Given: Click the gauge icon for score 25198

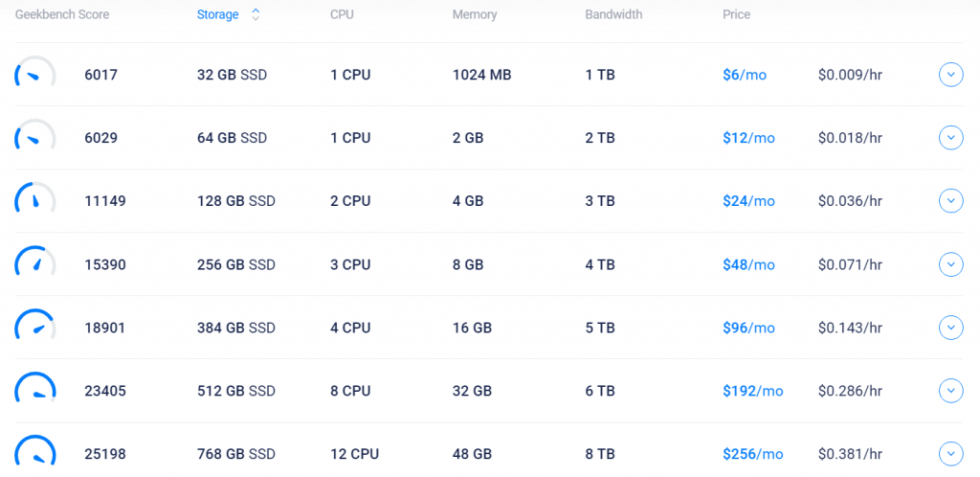Looking at the screenshot, I should [34, 453].
